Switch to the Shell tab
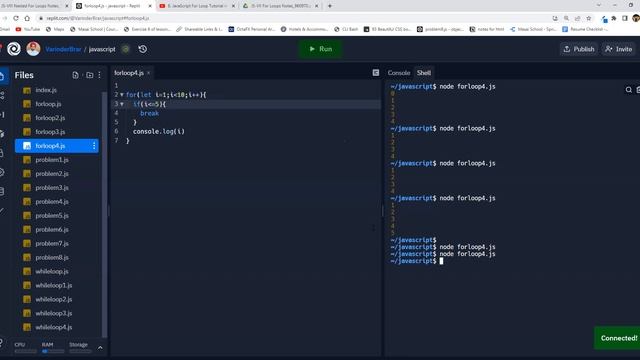640x360 pixels. click(x=424, y=73)
